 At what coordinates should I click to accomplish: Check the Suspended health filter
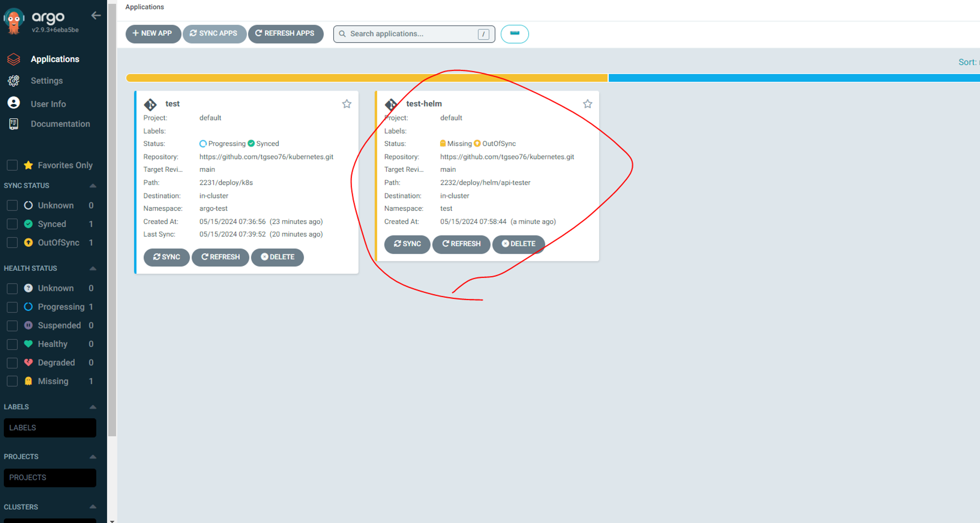coord(12,326)
